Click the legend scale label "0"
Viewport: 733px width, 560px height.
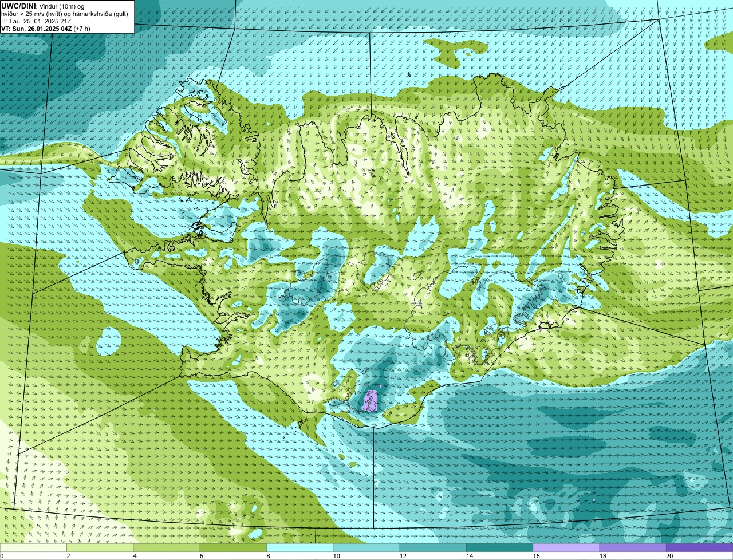click(x=2, y=556)
